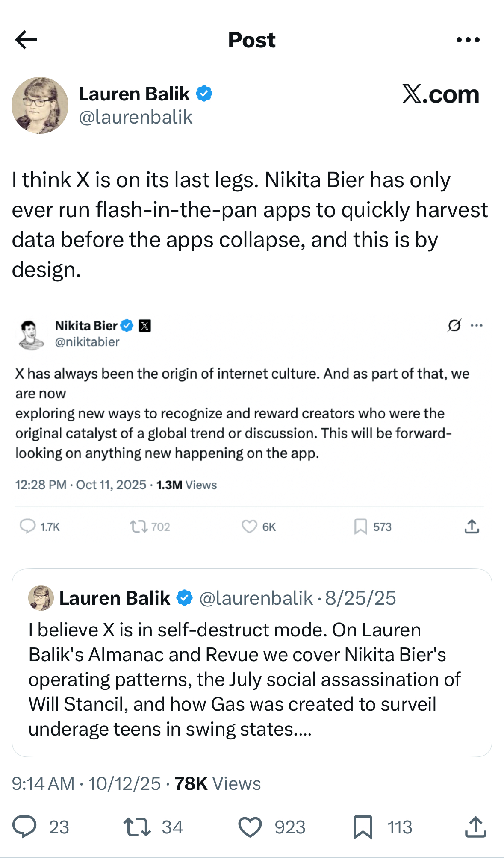
Task: Tap the heart icon showing 6K
Action: 249,527
